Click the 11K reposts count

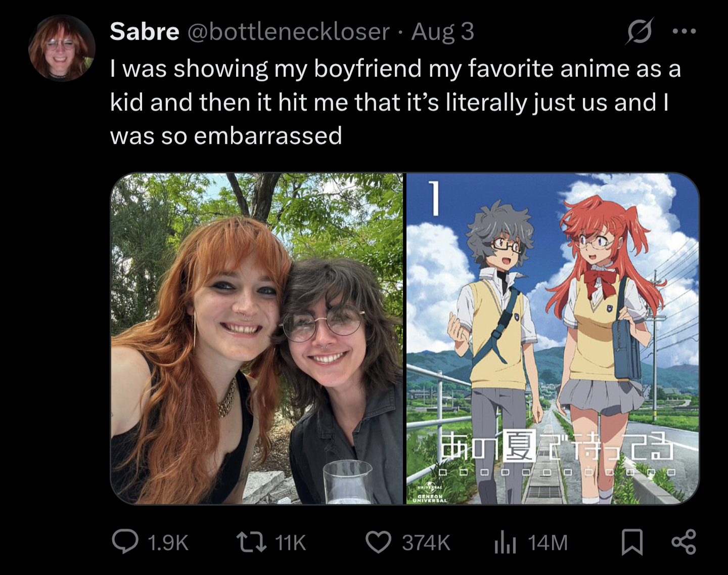291,543
